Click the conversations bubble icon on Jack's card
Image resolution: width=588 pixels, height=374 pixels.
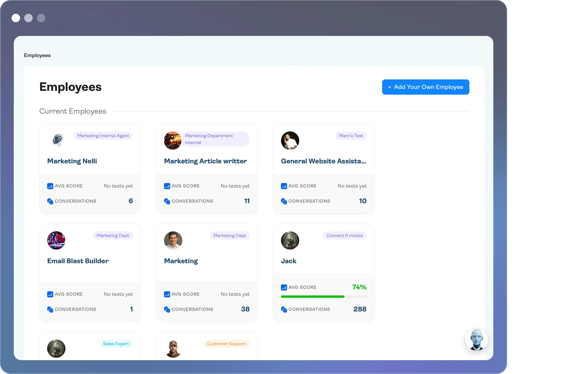click(x=284, y=309)
